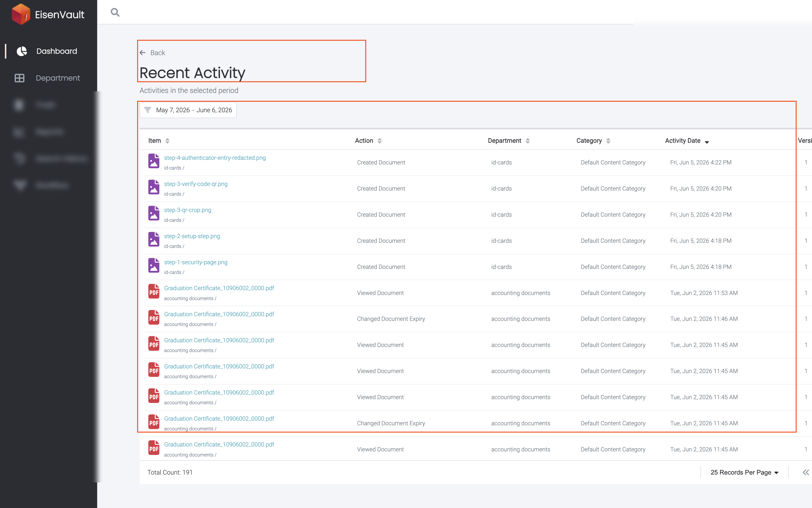Click image icon for step-2-setup-step.png
812x508 pixels.
pyautogui.click(x=154, y=239)
